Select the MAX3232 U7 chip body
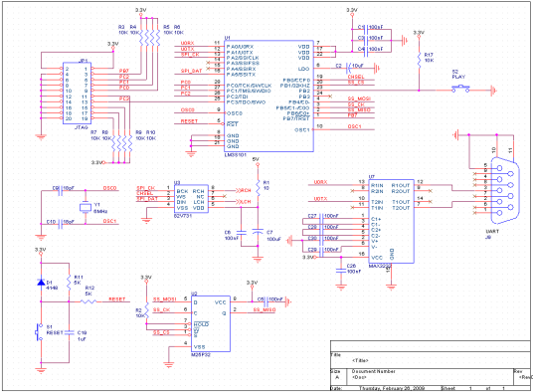This screenshot has height=392, width=533. pos(391,221)
